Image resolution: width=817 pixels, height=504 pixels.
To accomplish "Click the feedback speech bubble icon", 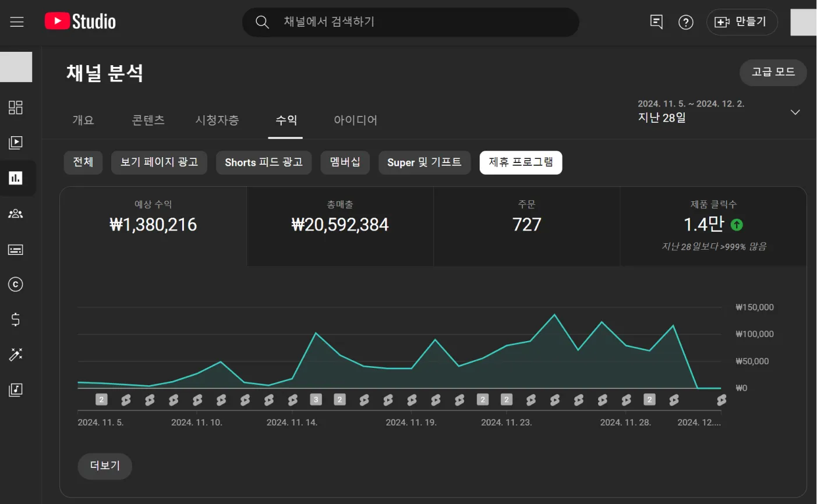I will point(656,22).
